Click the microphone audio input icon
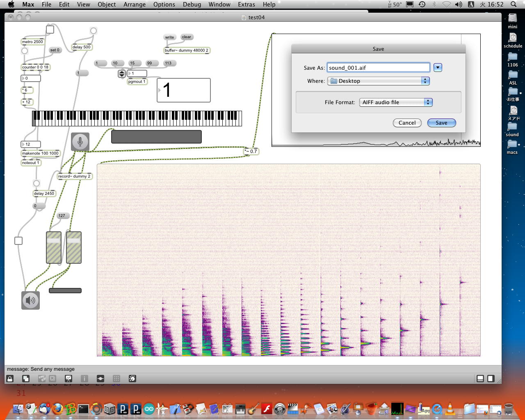 (x=80, y=142)
